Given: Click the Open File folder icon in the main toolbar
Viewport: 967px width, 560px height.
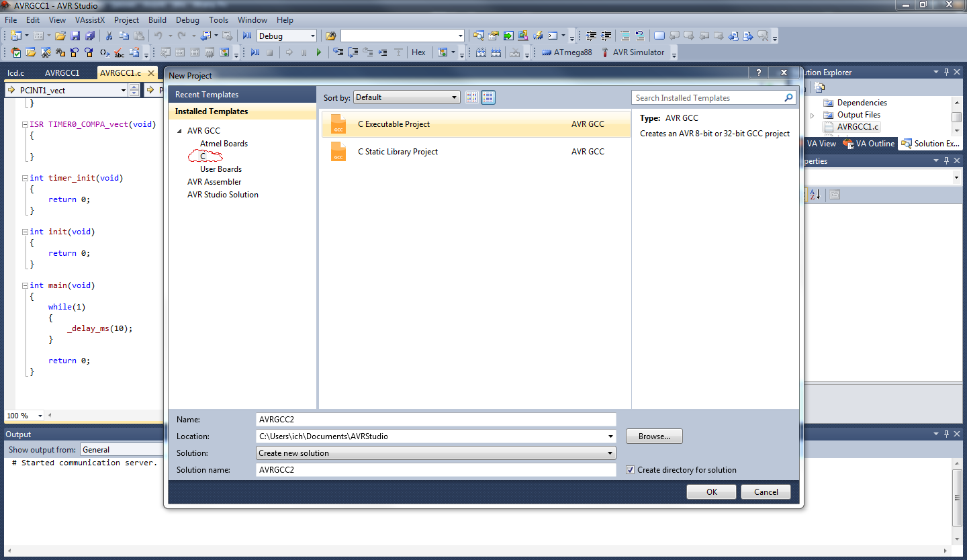Looking at the screenshot, I should tap(60, 36).
